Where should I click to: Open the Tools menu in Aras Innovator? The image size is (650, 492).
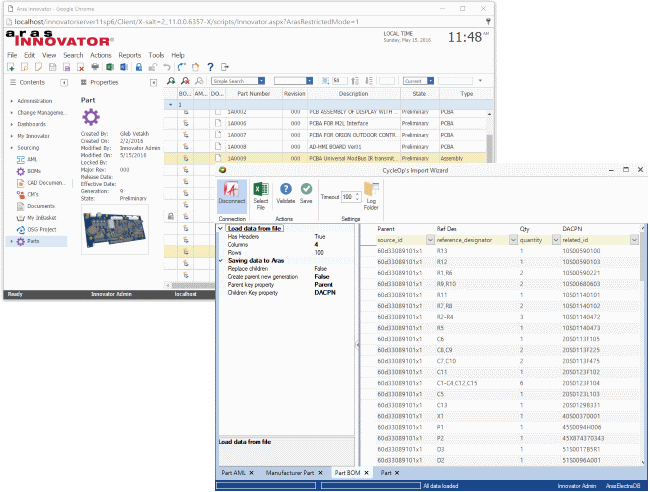click(156, 55)
